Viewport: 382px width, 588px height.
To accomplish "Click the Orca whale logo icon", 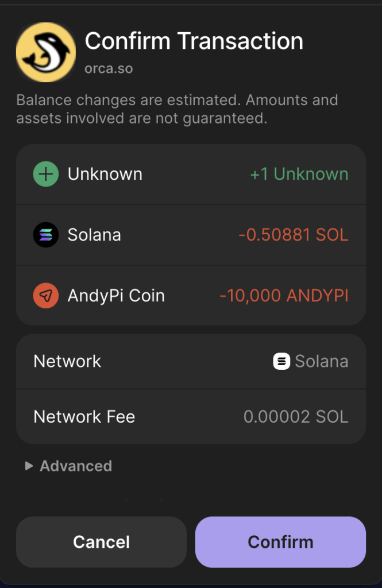I will tap(46, 52).
